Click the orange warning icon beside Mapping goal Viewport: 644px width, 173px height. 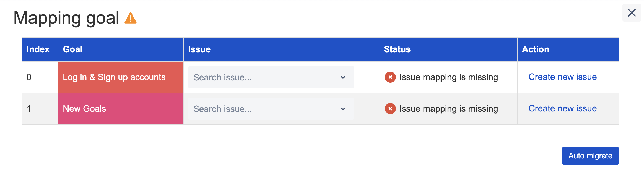click(130, 18)
